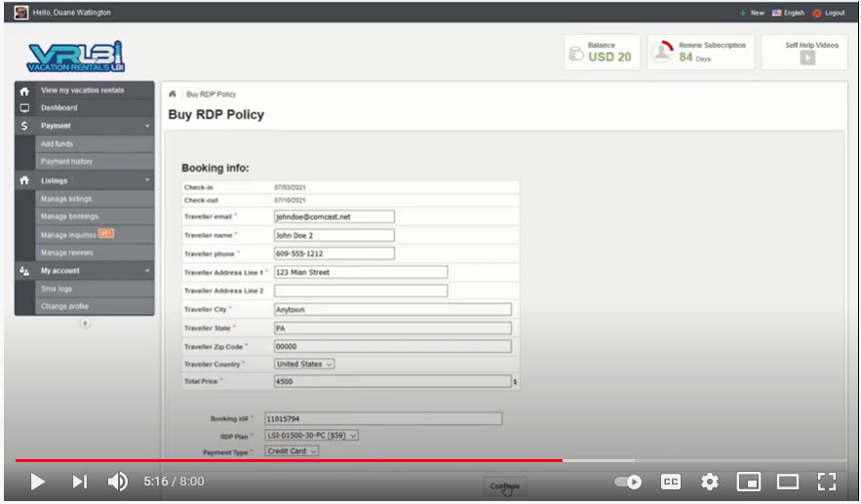
Task: Edit the Traveller phone field
Action: pos(333,253)
